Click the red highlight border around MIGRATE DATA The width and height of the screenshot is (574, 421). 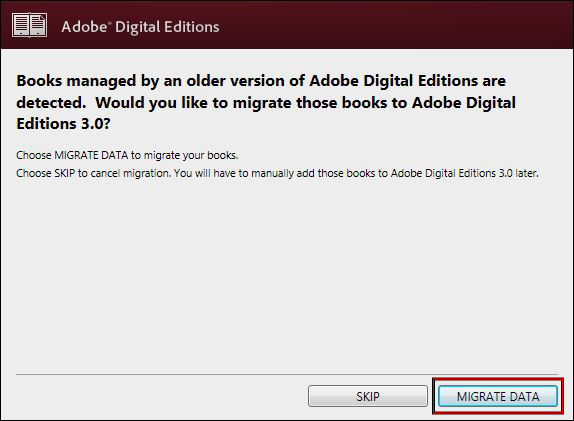pos(498,379)
